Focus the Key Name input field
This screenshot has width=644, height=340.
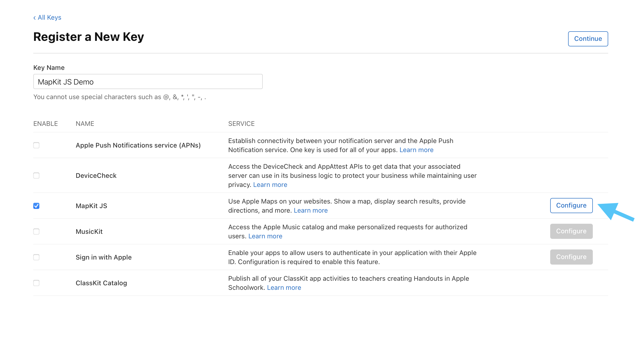pyautogui.click(x=148, y=81)
